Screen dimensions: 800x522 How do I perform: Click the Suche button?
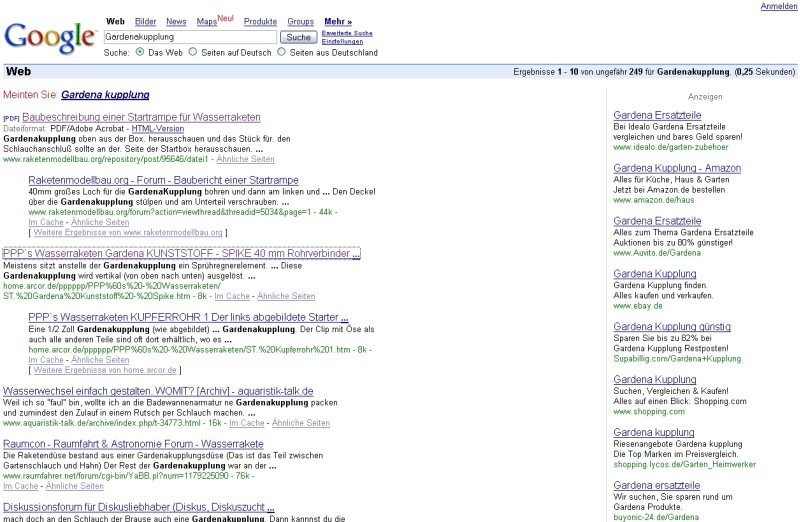298,37
